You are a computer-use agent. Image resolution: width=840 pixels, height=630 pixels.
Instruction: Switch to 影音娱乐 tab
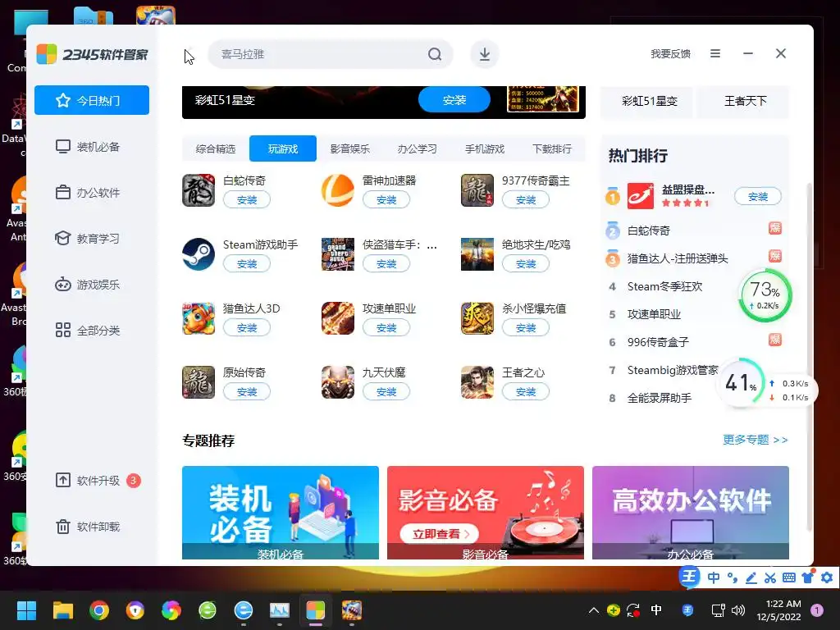click(349, 149)
